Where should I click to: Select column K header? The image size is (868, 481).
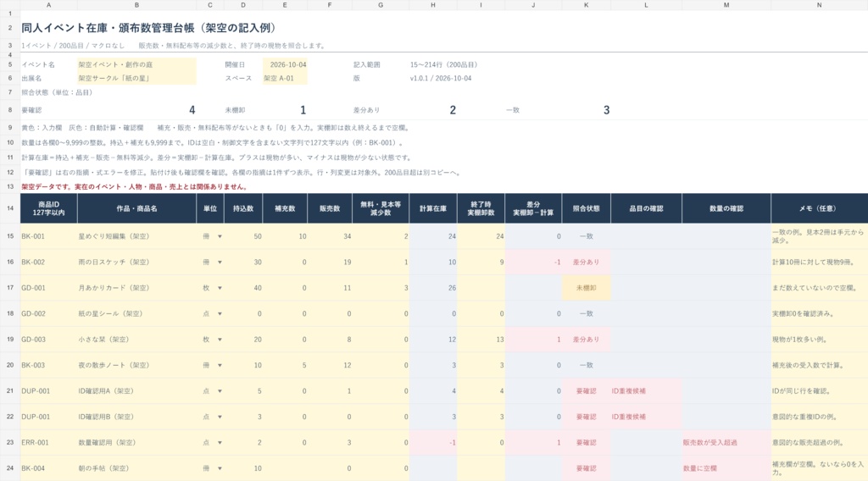(586, 5)
